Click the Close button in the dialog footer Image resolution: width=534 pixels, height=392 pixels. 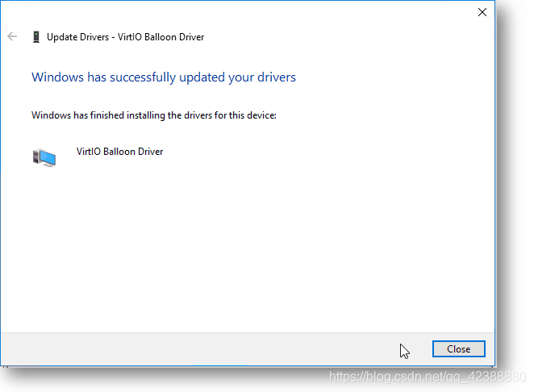[458, 348]
